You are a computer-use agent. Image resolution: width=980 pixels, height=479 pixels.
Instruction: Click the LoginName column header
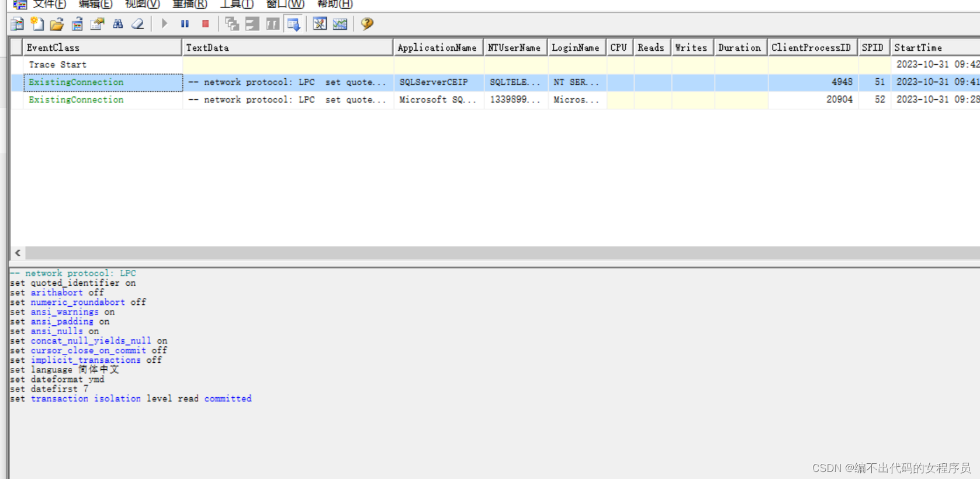click(577, 47)
